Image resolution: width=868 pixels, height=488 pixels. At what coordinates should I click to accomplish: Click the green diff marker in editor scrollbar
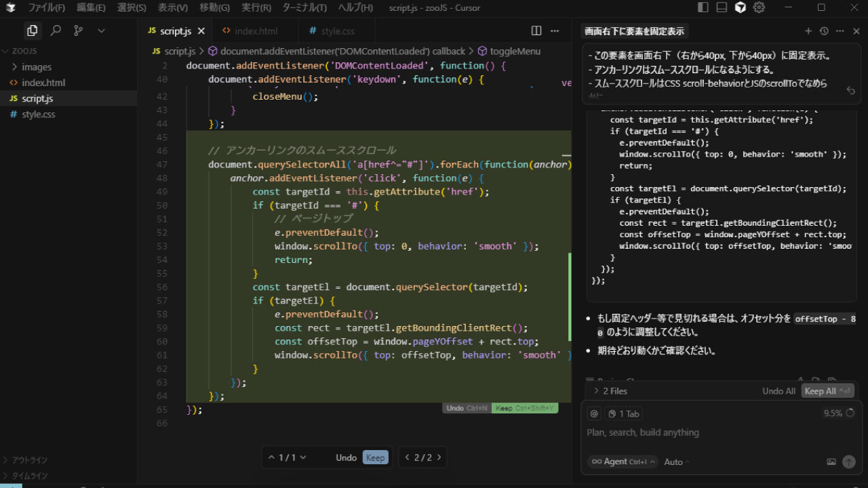click(x=570, y=298)
